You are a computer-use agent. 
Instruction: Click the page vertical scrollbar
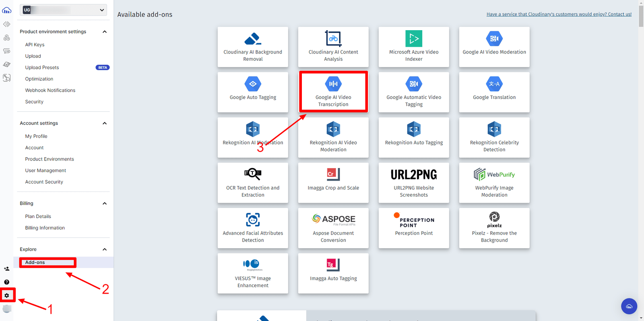641,16
